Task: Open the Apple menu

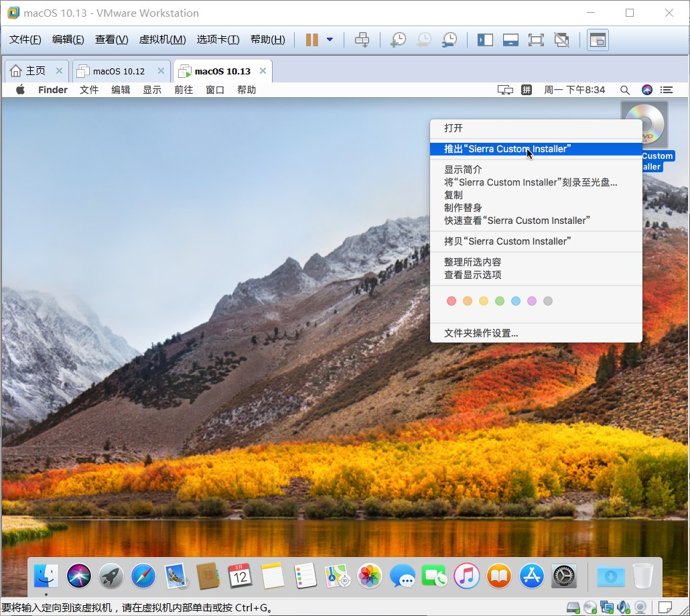Action: pyautogui.click(x=20, y=90)
